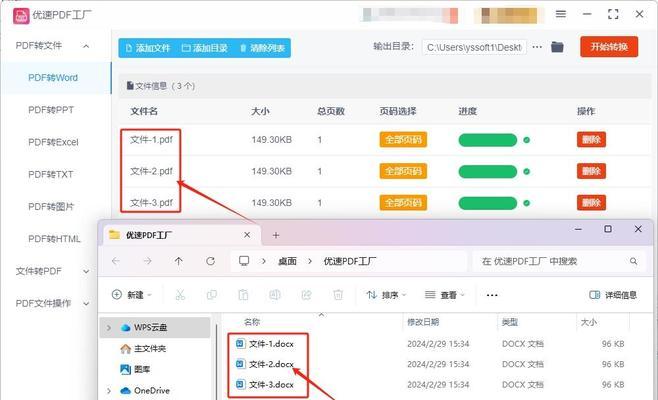Select 图库 in Explorer navigation pane

(142, 369)
